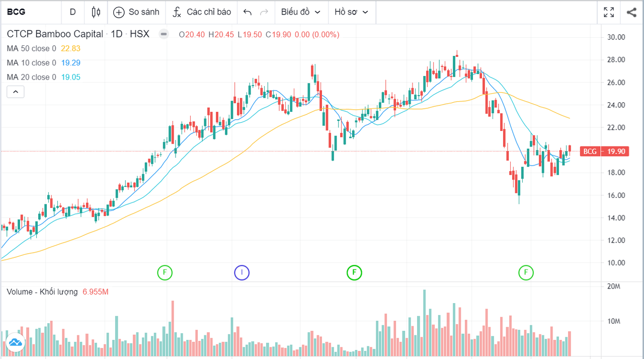Click the CTCP Bamboo Capital chart title

(55, 34)
